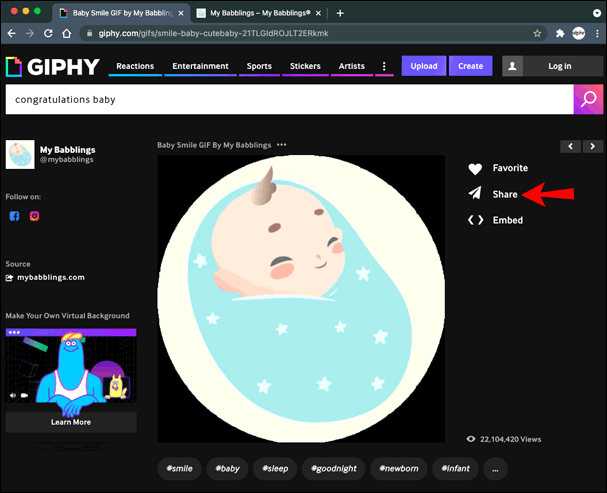Screen dimensions: 607x493
Task: Bookmark page using the star icon
Action: click(537, 33)
